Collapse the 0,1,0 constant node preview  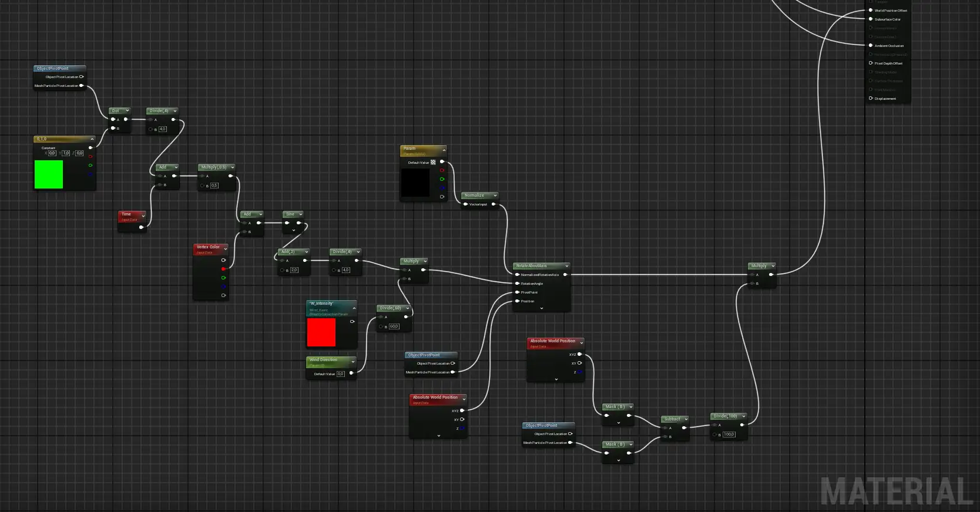click(92, 139)
